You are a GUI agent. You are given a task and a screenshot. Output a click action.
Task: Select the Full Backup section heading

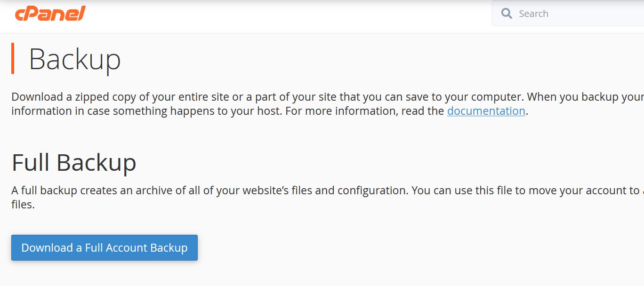pyautogui.click(x=74, y=163)
